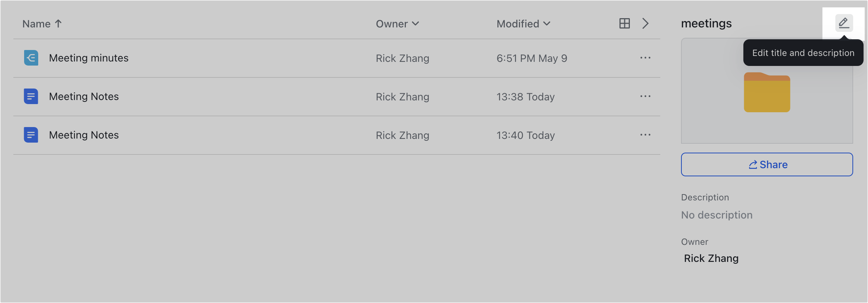Switch to grid view icon
The width and height of the screenshot is (868, 303).
625,23
